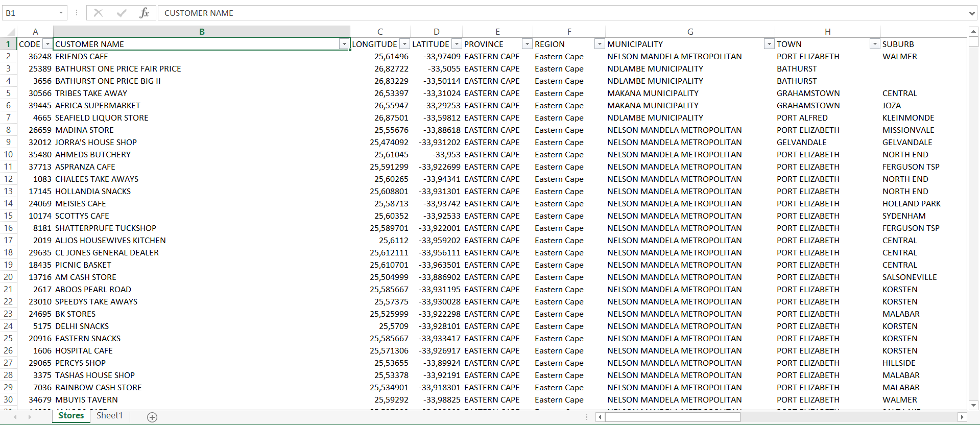Click the vertical scrollbar down arrow
The image size is (980, 425).
[x=974, y=405]
